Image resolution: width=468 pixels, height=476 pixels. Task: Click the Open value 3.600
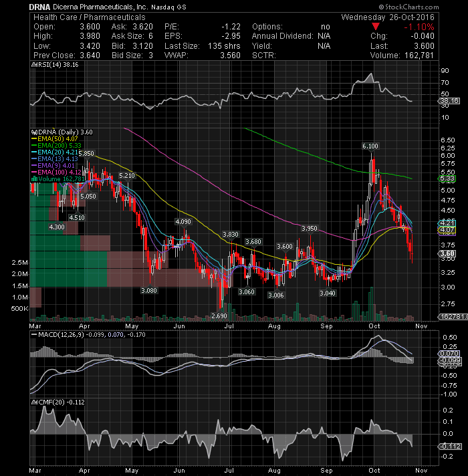point(90,27)
